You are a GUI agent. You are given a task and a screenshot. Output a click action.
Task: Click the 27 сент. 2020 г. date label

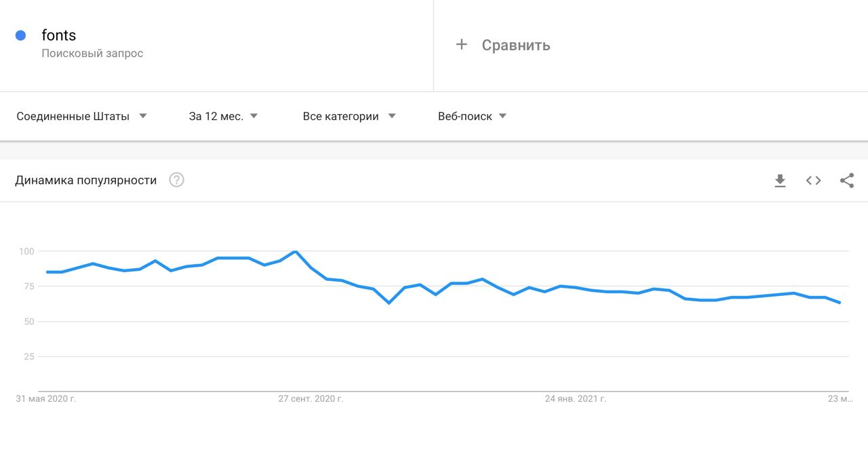pyautogui.click(x=311, y=399)
